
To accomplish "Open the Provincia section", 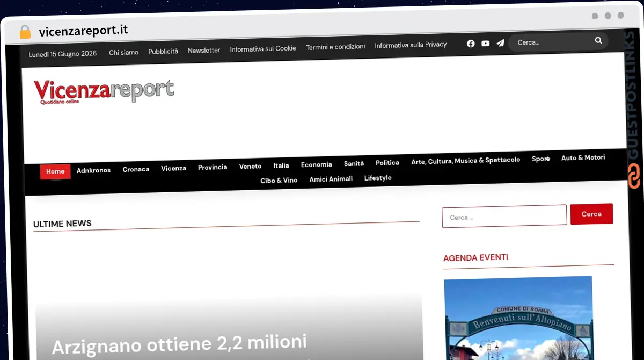I will coord(213,167).
